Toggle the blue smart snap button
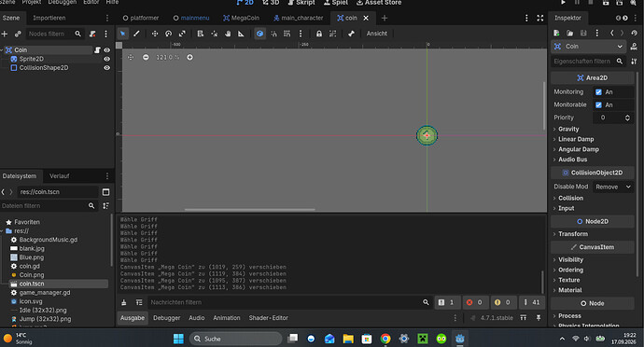 [x=259, y=34]
